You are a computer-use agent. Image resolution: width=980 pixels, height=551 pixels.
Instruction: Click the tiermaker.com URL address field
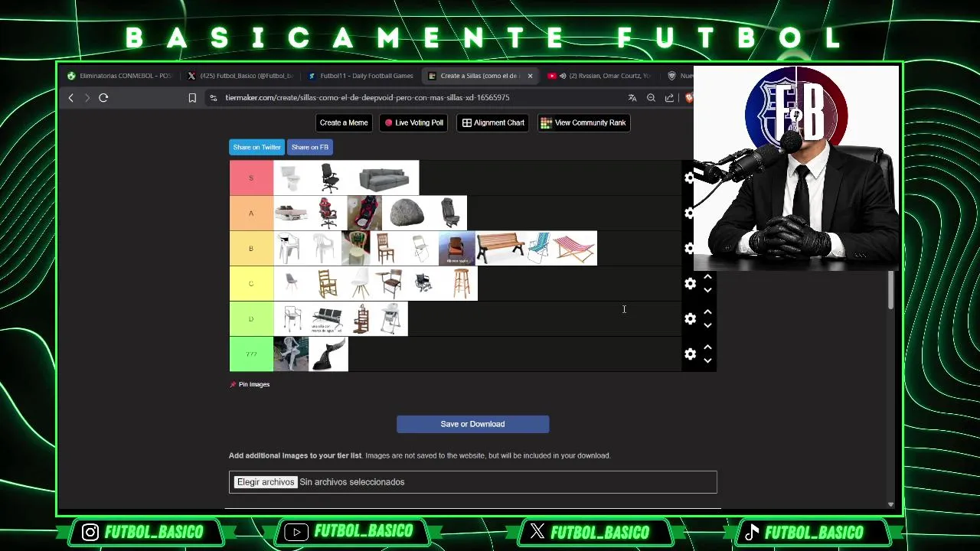tap(367, 98)
